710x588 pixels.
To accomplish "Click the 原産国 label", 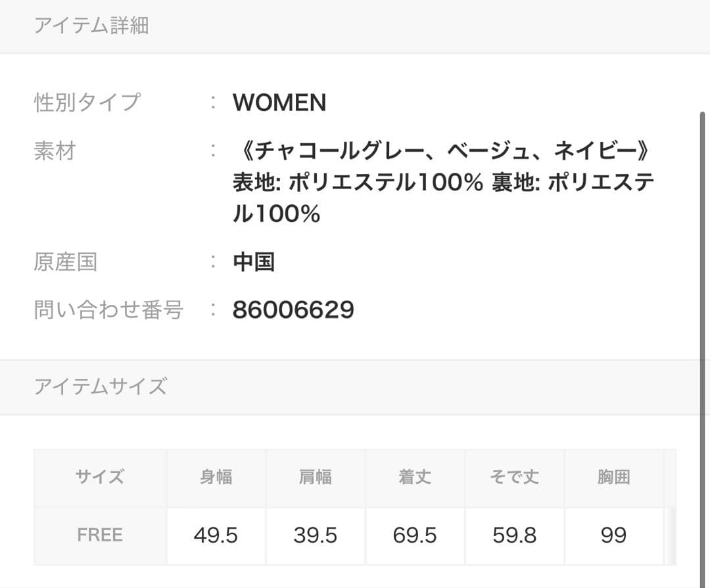I will coord(65,262).
